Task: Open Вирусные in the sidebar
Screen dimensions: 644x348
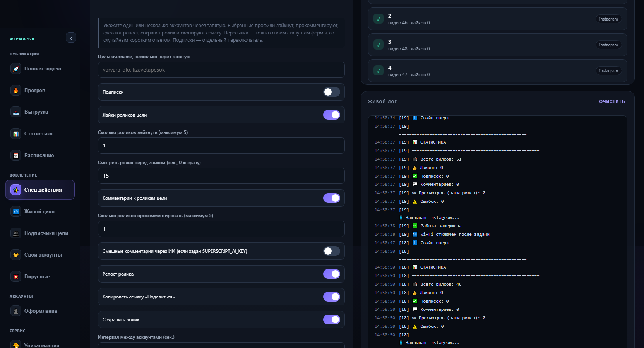Action: [x=40, y=277]
